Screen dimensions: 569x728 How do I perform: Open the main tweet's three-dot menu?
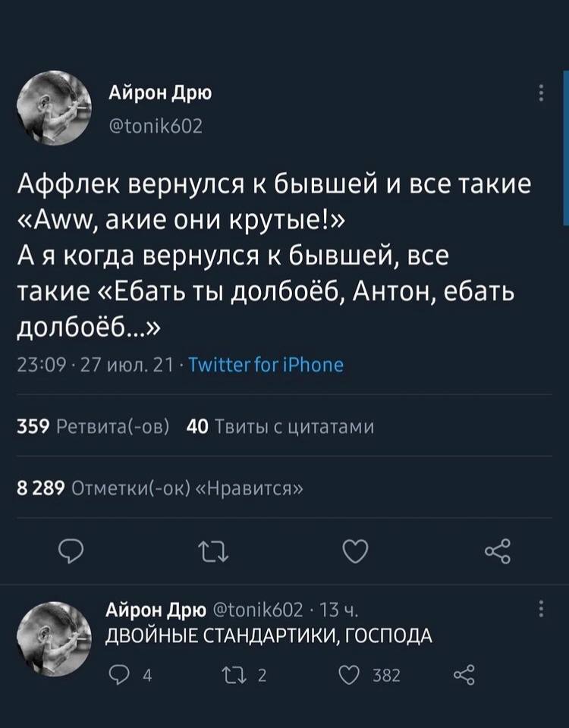[x=540, y=93]
